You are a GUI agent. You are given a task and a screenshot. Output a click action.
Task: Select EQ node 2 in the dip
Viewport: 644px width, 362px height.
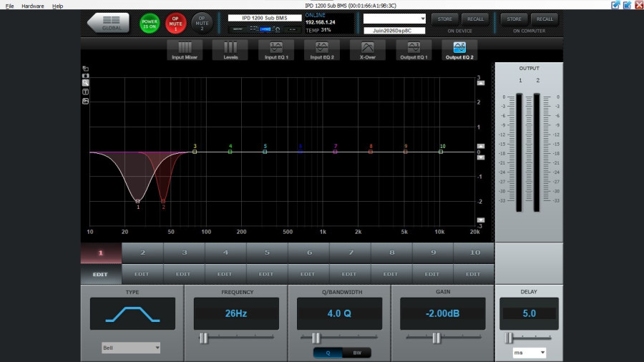pos(163,201)
